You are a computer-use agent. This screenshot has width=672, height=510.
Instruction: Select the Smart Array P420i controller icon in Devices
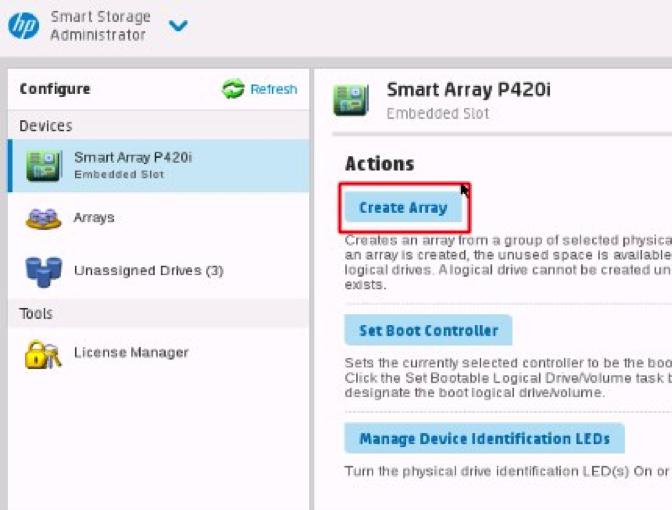(44, 166)
